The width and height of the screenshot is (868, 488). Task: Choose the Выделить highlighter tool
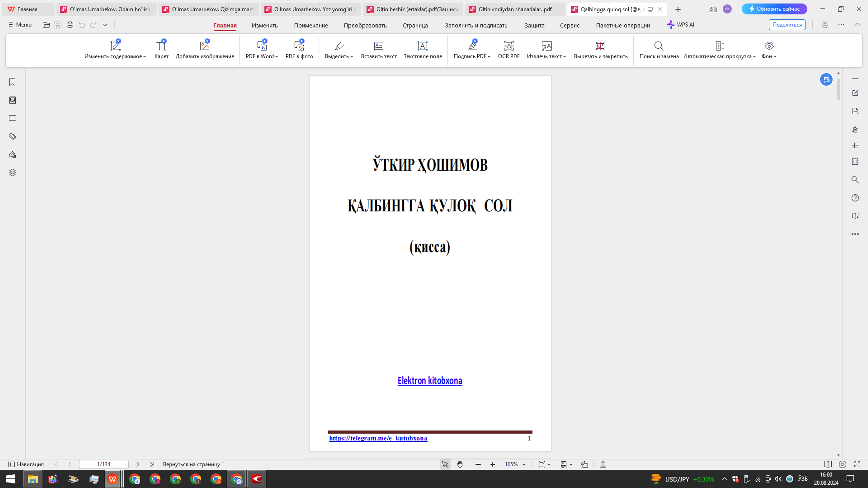click(339, 49)
